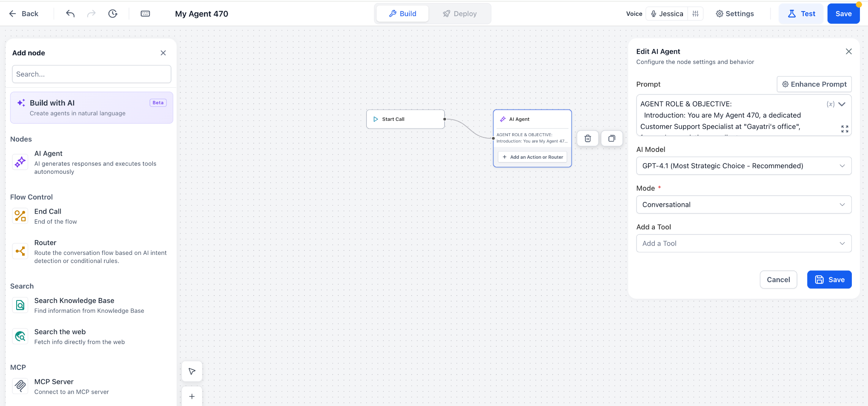Click Add an Action or Router
Viewport: 868px width, 406px height.
click(532, 157)
